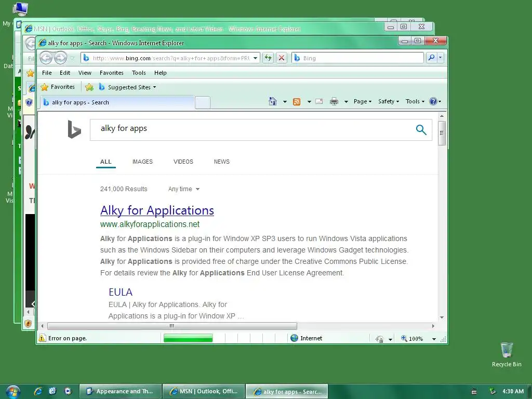Open the zoom level dropdown arrow
This screenshot has height=399, width=532.
click(x=434, y=339)
